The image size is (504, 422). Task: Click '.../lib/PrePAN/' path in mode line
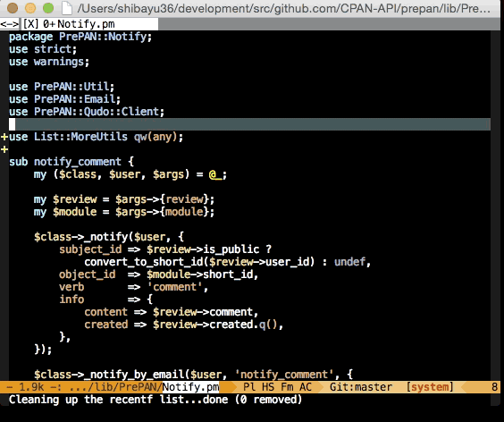(x=115, y=387)
